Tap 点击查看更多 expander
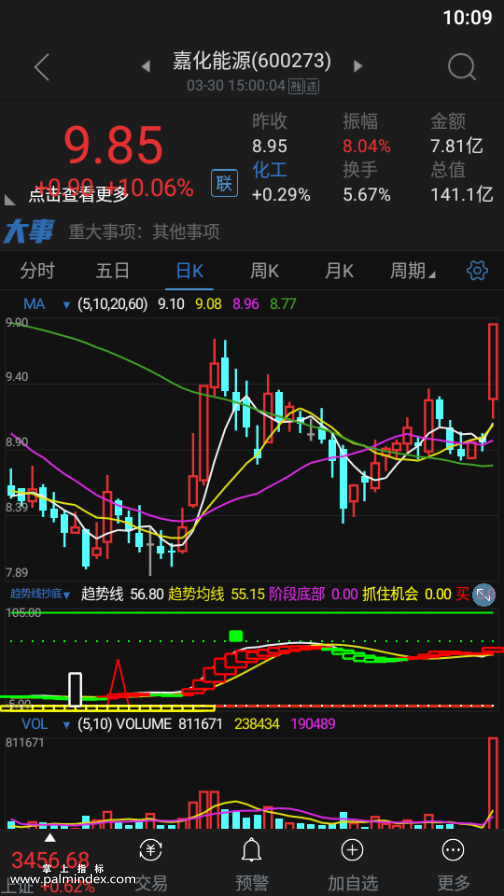Image resolution: width=504 pixels, height=896 pixels. coord(79,195)
